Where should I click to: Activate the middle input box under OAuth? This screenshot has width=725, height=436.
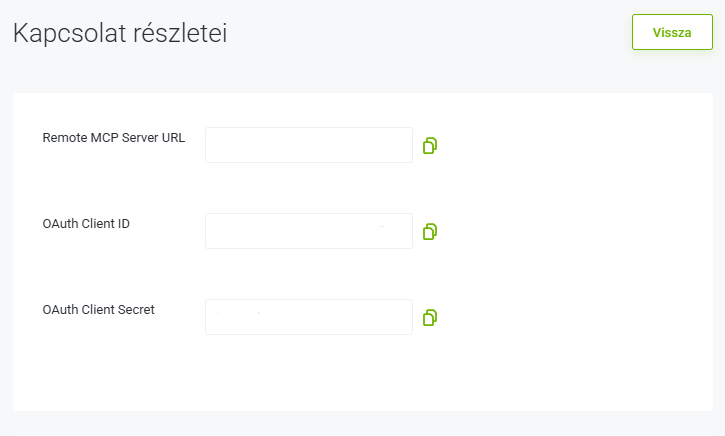click(309, 231)
